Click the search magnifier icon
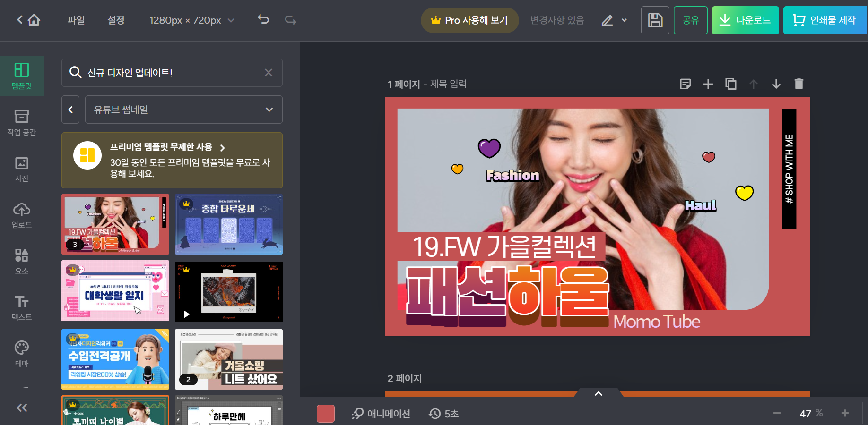Image resolution: width=868 pixels, height=425 pixels. (x=76, y=72)
